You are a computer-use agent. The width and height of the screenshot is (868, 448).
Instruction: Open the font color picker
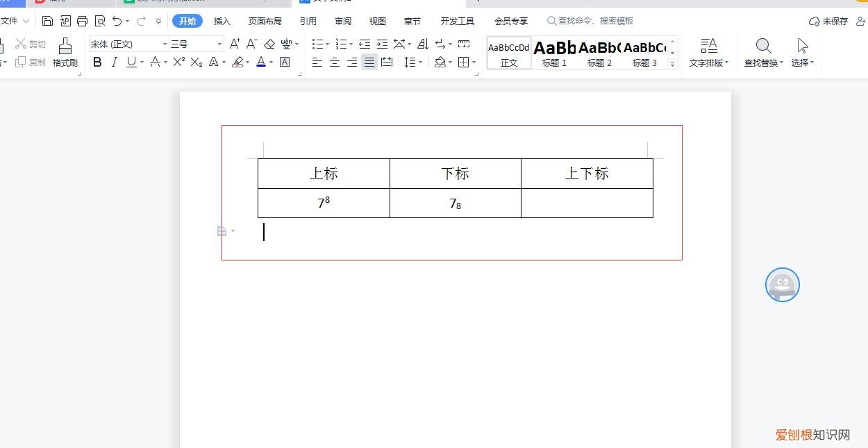tap(270, 63)
